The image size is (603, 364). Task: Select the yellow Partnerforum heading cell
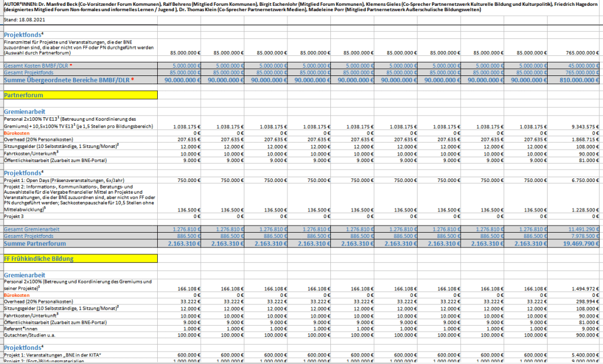click(79, 94)
